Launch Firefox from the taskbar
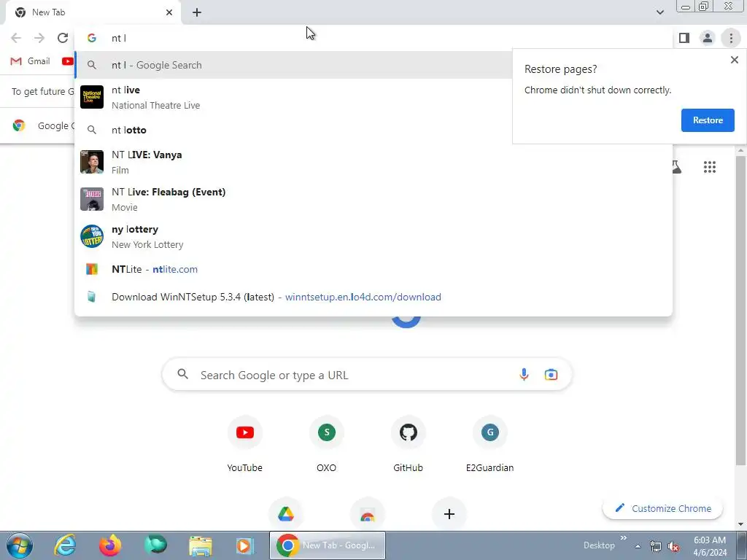This screenshot has width=747, height=560. click(110, 545)
